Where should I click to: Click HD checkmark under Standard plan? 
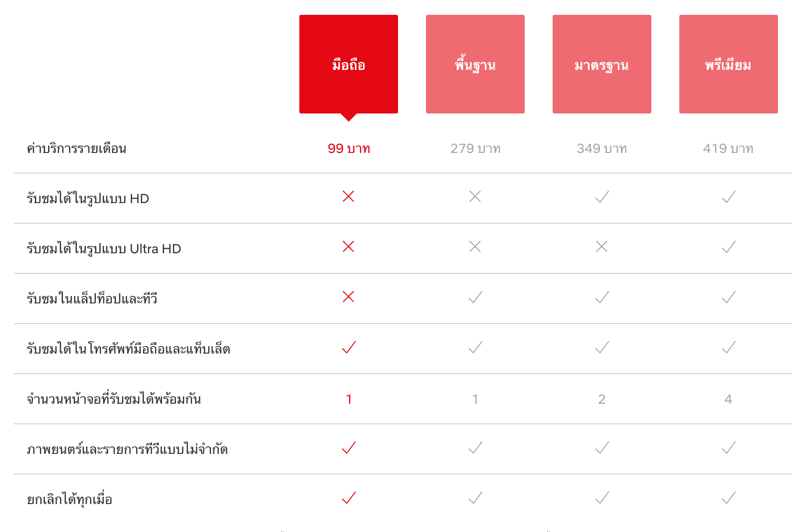click(602, 197)
